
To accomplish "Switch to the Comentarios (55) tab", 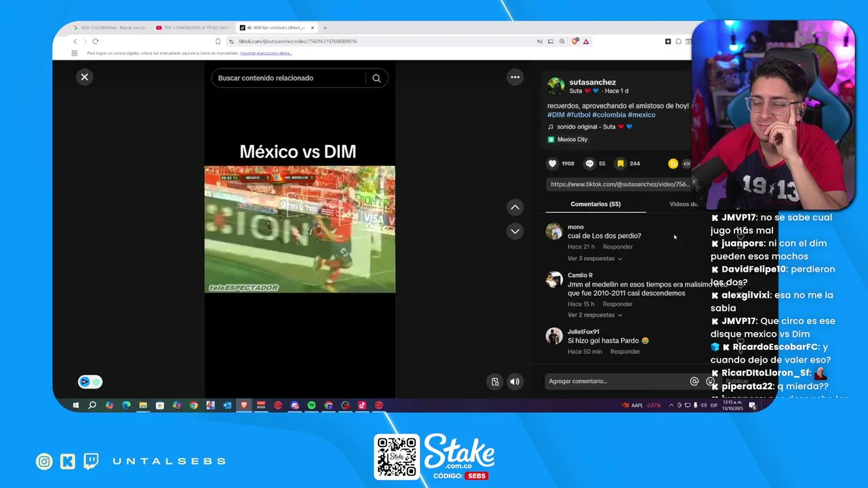I will [x=595, y=204].
